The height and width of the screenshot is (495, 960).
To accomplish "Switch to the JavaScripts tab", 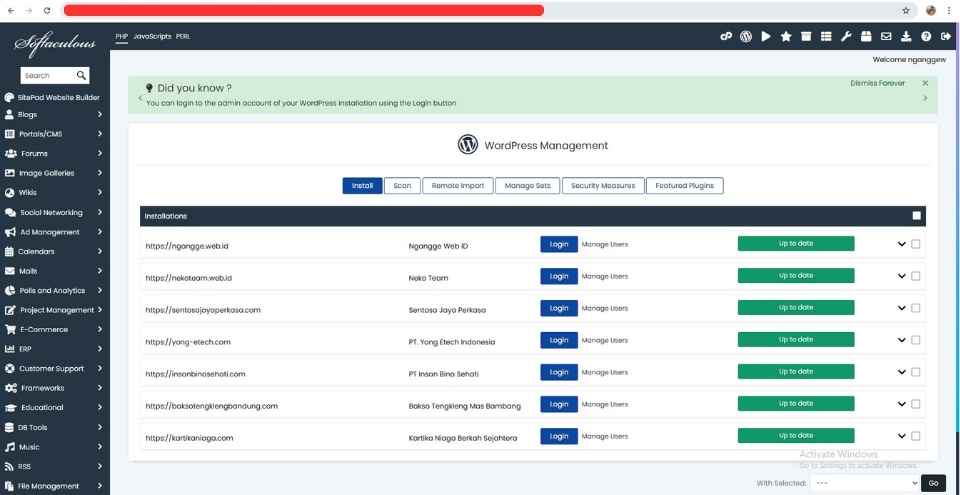I will [152, 36].
